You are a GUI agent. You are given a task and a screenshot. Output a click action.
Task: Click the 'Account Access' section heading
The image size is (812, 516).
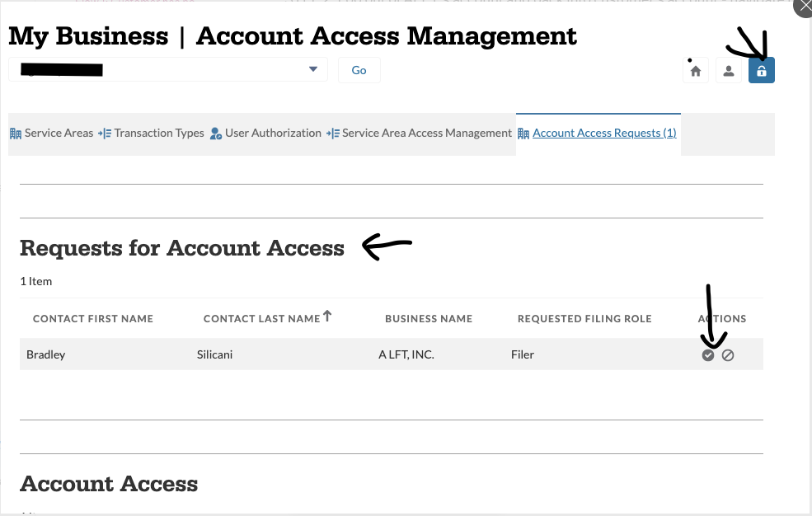pyautogui.click(x=109, y=484)
